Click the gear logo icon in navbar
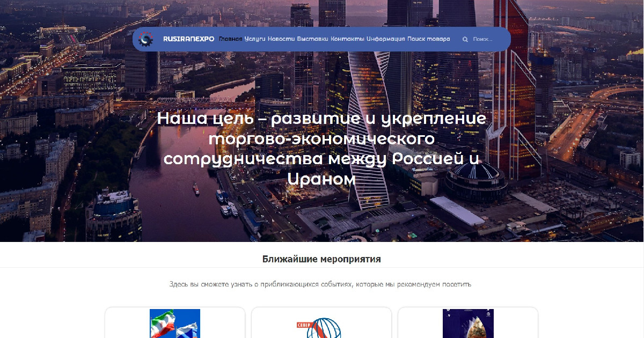 (x=145, y=39)
